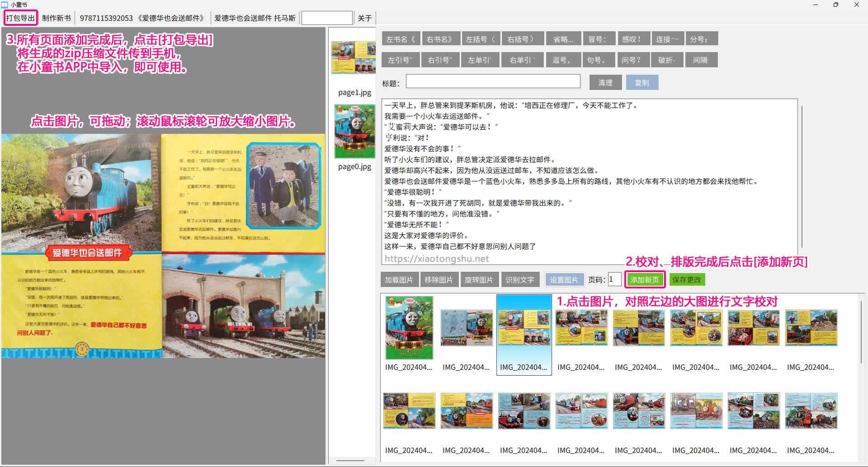Click the 移除图片 button
This screenshot has width=868, height=467.
tap(439, 279)
